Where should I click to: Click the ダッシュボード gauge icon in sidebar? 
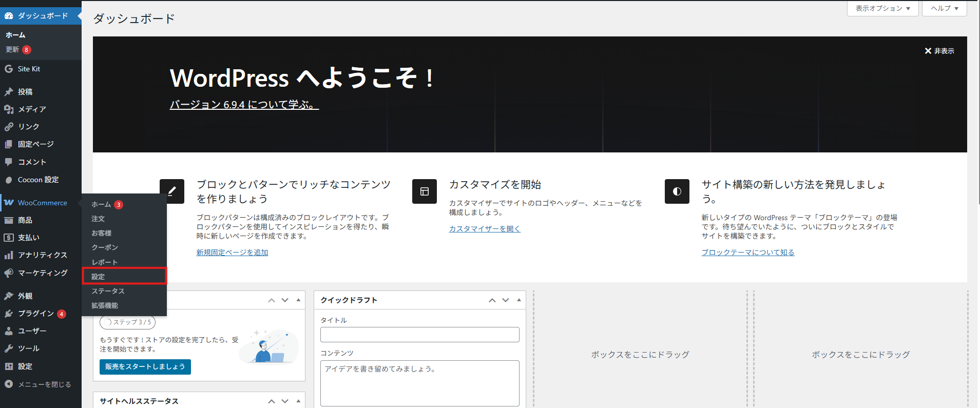[9, 16]
